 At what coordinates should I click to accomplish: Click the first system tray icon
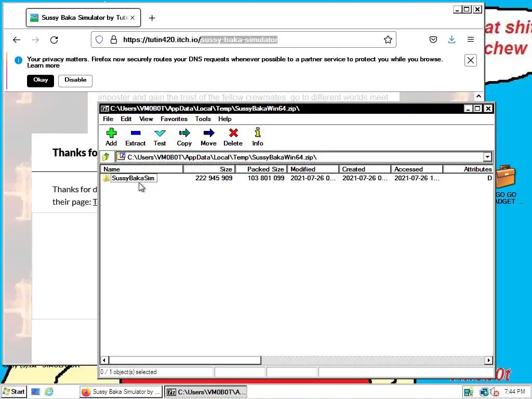(469, 392)
